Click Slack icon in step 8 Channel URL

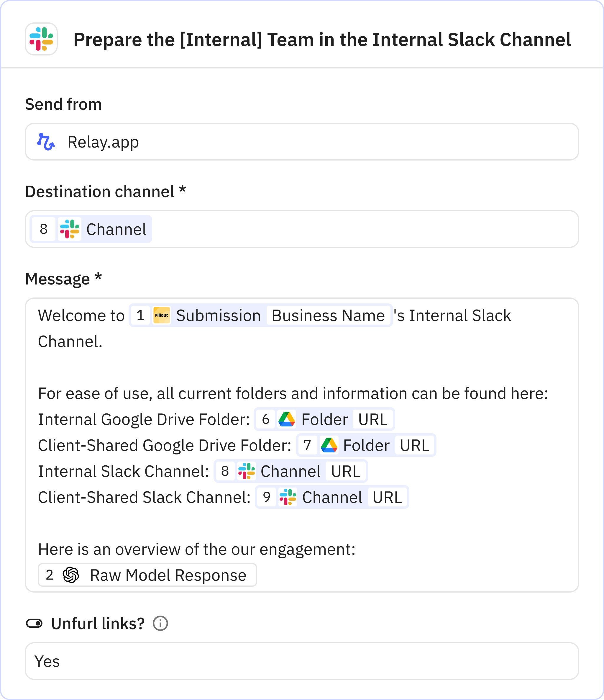247,471
